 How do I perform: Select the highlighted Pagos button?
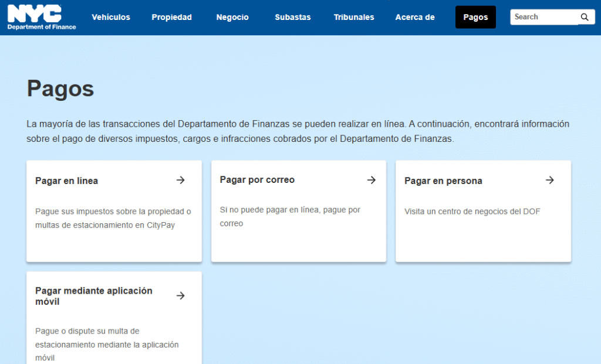click(x=475, y=17)
